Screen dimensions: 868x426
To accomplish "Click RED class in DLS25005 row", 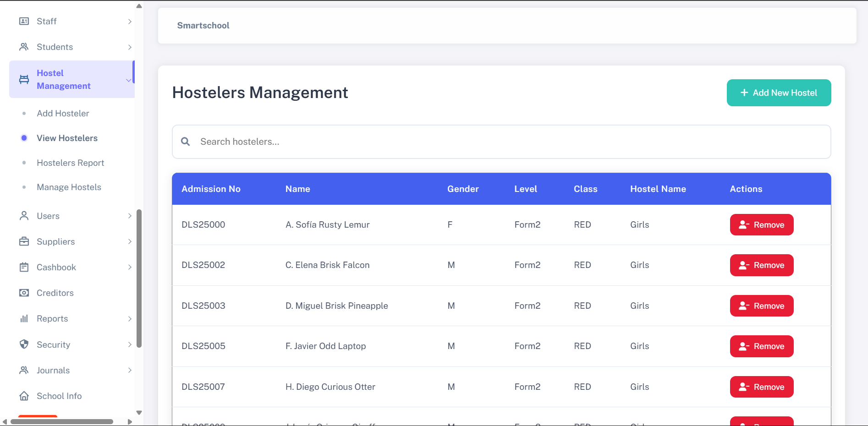I will [582, 346].
